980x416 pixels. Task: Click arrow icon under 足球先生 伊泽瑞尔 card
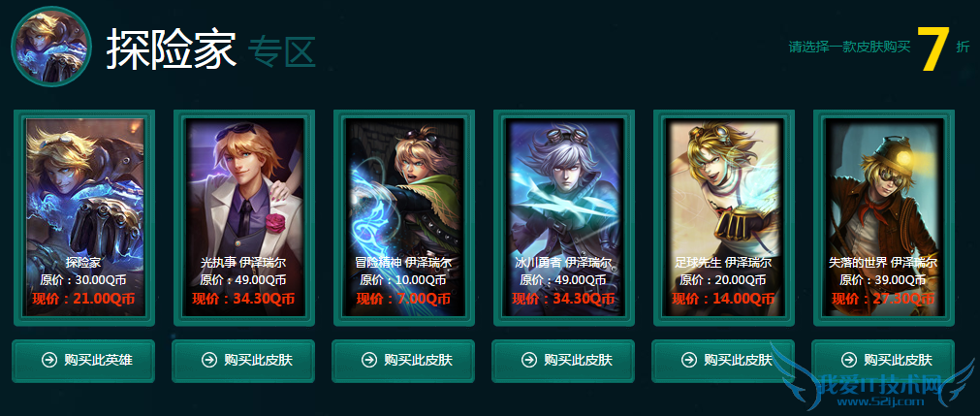689,360
